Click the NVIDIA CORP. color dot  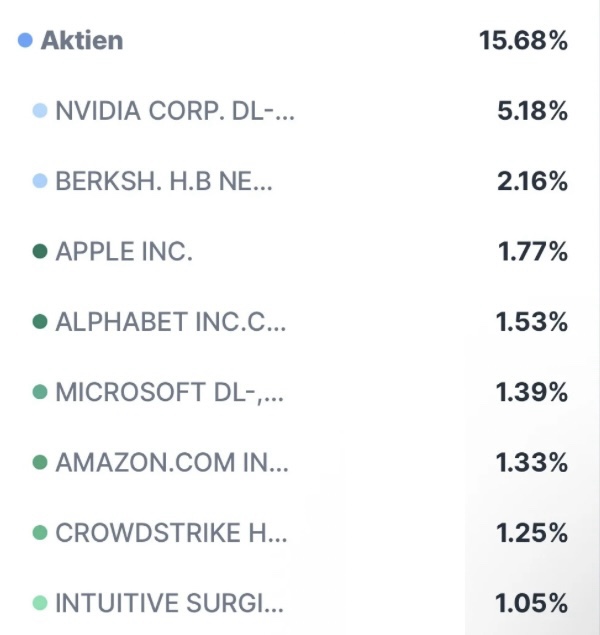point(40,111)
